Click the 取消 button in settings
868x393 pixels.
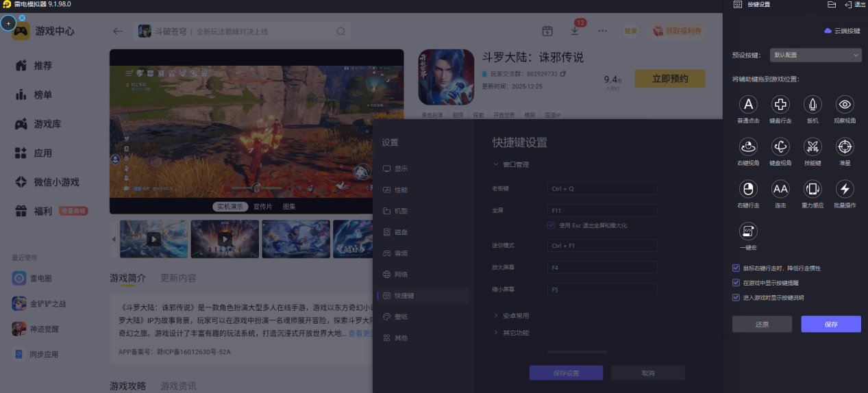648,373
